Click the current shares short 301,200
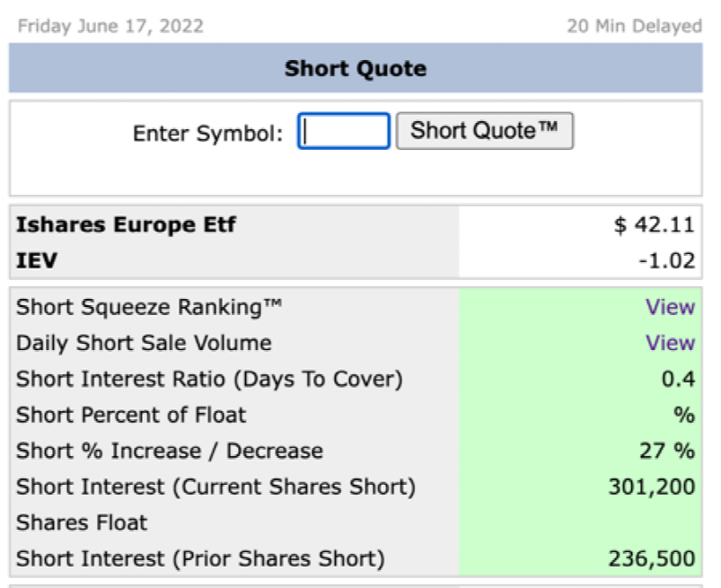721x588 pixels. (652, 487)
